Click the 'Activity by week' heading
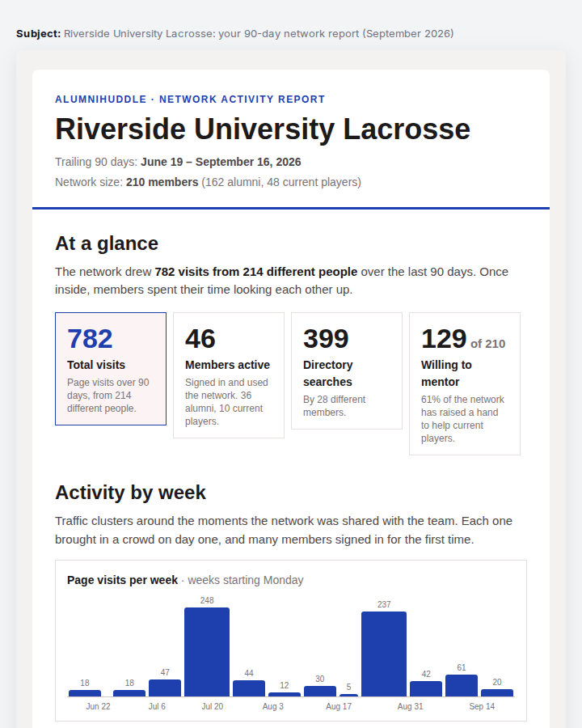This screenshot has height=728, width=582. pos(130,493)
